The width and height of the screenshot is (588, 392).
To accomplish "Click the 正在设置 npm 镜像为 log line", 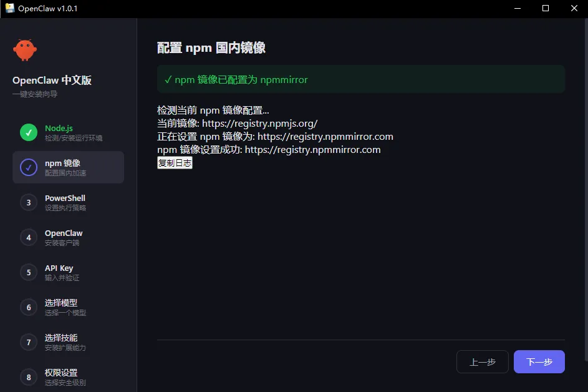I will point(275,137).
